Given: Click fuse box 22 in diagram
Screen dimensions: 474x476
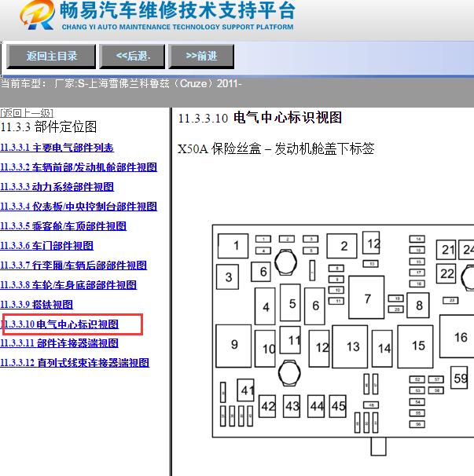Looking at the screenshot, I should click(446, 273).
